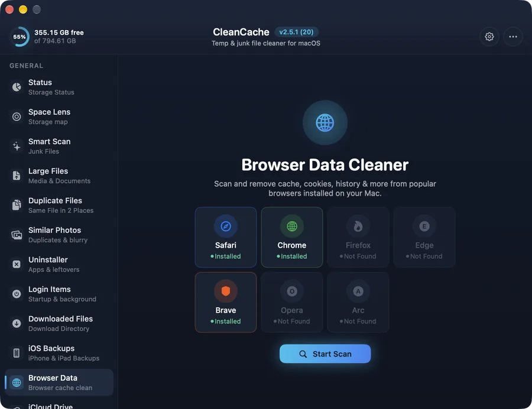This screenshot has width=532, height=409.
Task: Click the Space Lens target icon
Action: 17,116
